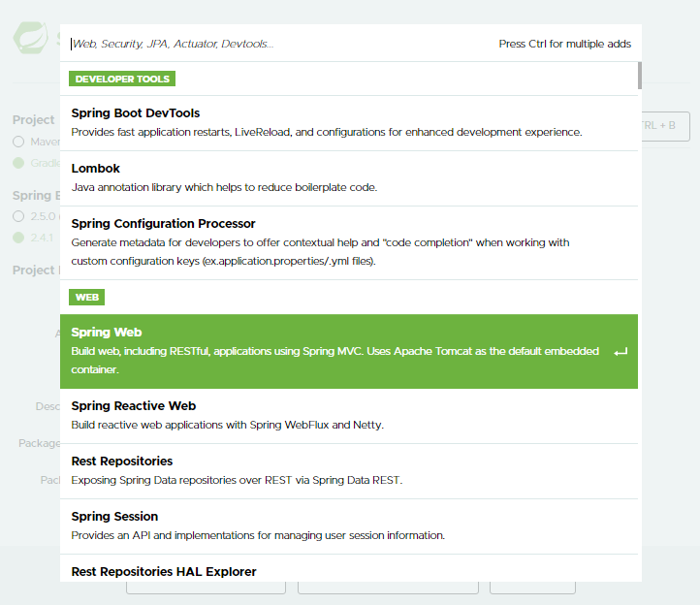Pick the Rest Repositories dependency
This screenshot has height=605, width=700.
[x=349, y=471]
